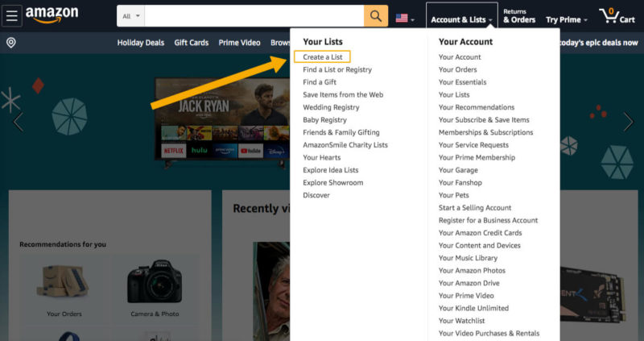Open Your Amazon Photos
Image resolution: width=644 pixels, height=341 pixels.
click(472, 271)
